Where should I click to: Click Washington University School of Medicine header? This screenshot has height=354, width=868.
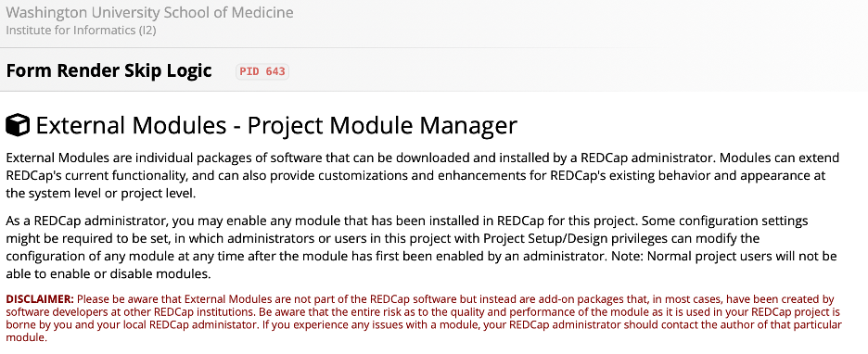[149, 12]
